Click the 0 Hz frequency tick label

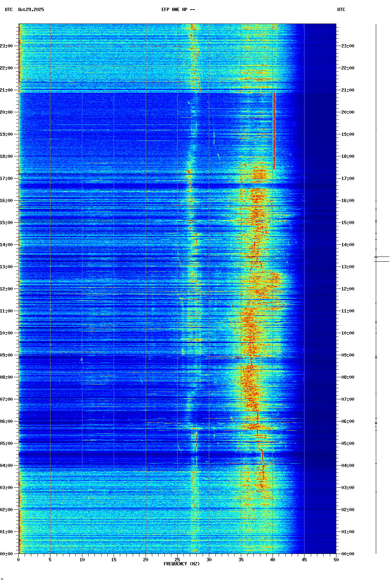pyautogui.click(x=18, y=560)
